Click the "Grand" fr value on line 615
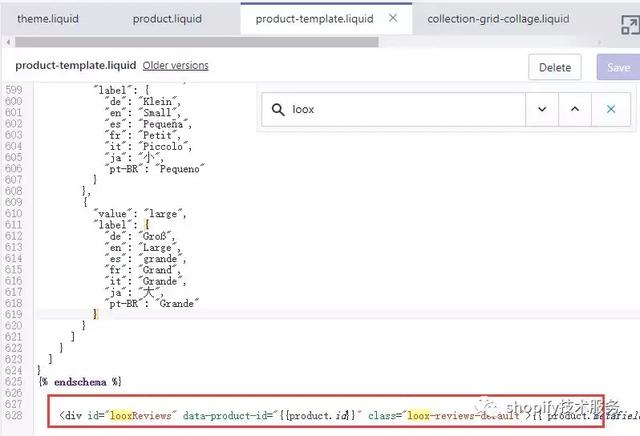The height and width of the screenshot is (436, 640). 159,269
